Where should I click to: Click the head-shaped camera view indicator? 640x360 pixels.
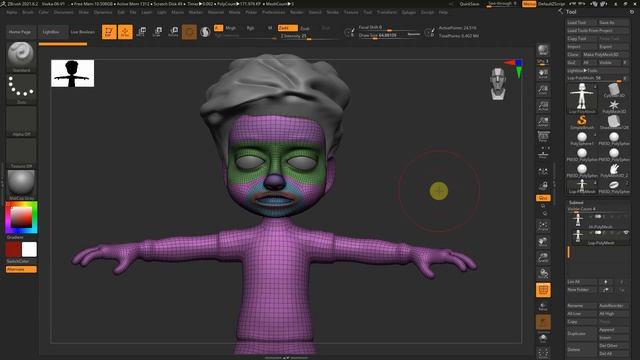click(498, 84)
